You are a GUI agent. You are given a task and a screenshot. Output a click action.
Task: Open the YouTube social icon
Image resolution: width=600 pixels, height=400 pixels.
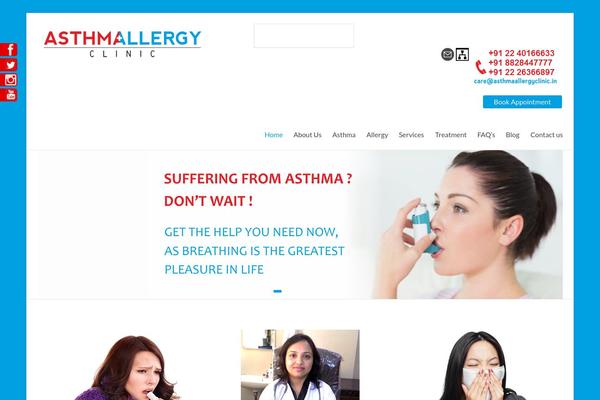click(8, 95)
